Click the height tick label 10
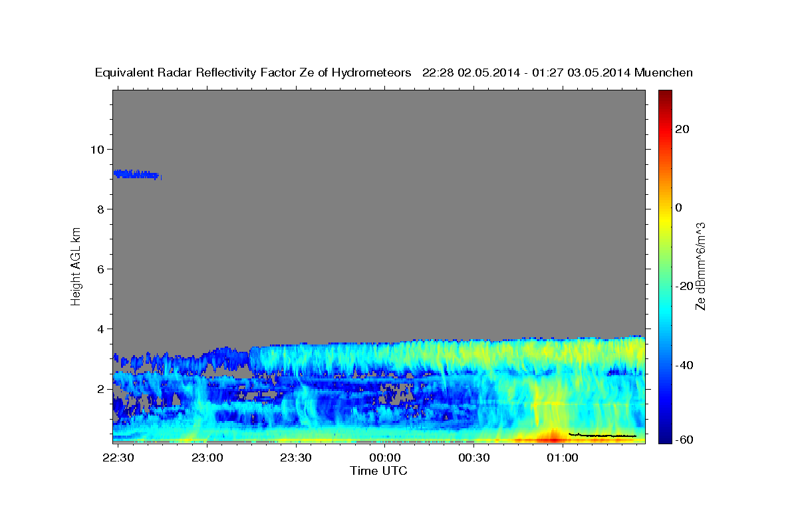 pos(96,149)
